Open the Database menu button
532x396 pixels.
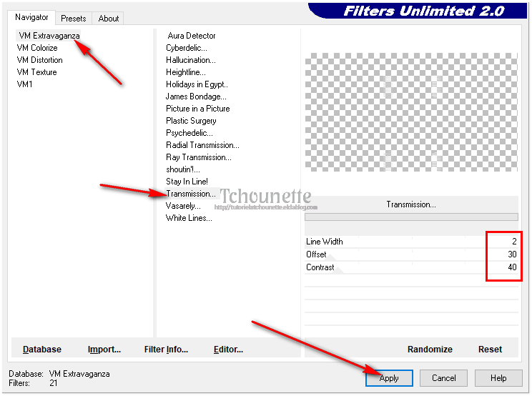coord(41,350)
